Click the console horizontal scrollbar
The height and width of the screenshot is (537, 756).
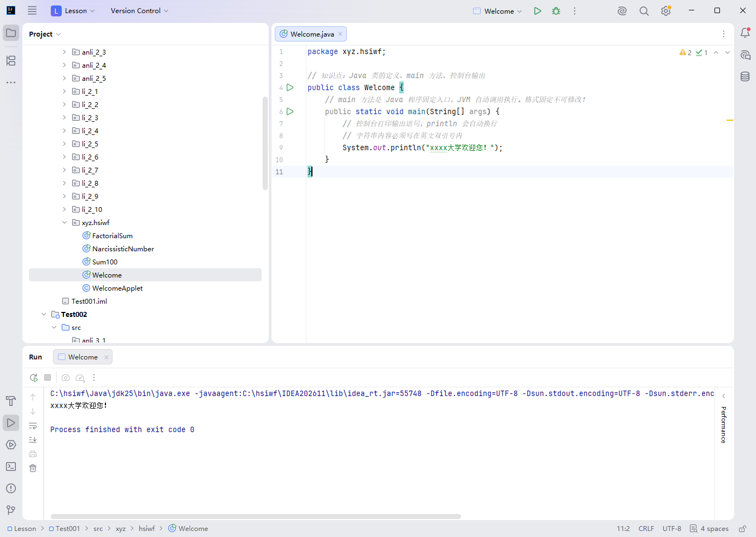tap(256, 516)
